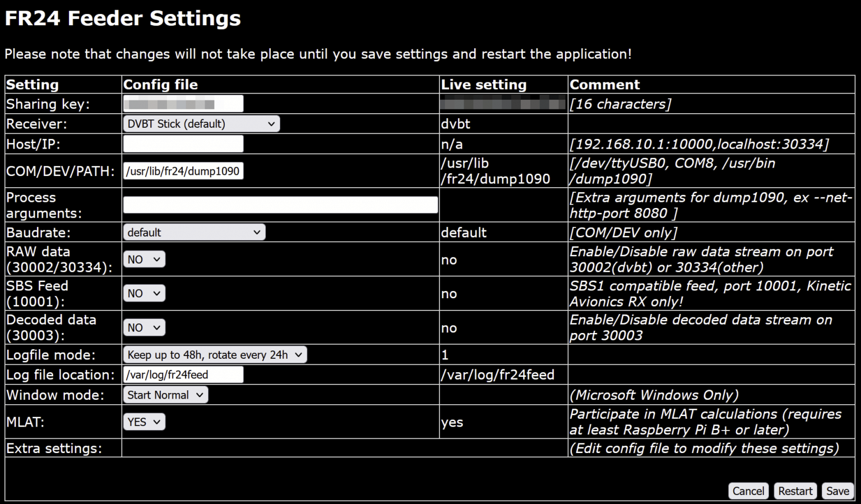The width and height of the screenshot is (861, 504).
Task: Click the RAW data live value 'no'
Action: [x=448, y=260]
